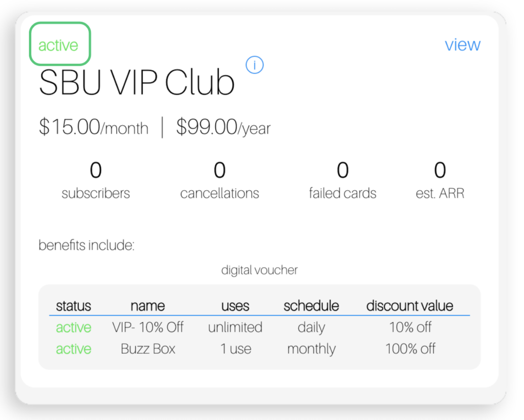Click the $15.00/month price
The width and height of the screenshot is (524, 420).
point(94,127)
